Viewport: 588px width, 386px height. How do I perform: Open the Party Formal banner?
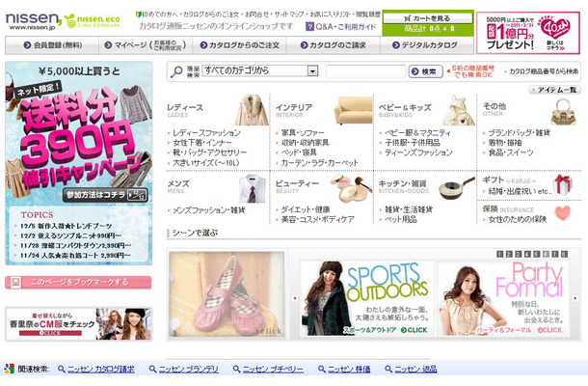pyautogui.click(x=503, y=298)
